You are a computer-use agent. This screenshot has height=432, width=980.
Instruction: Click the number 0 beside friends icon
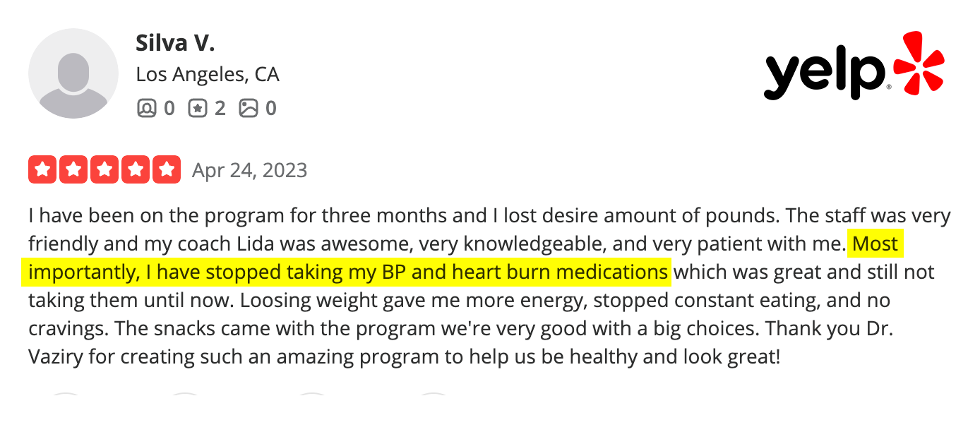(x=169, y=108)
